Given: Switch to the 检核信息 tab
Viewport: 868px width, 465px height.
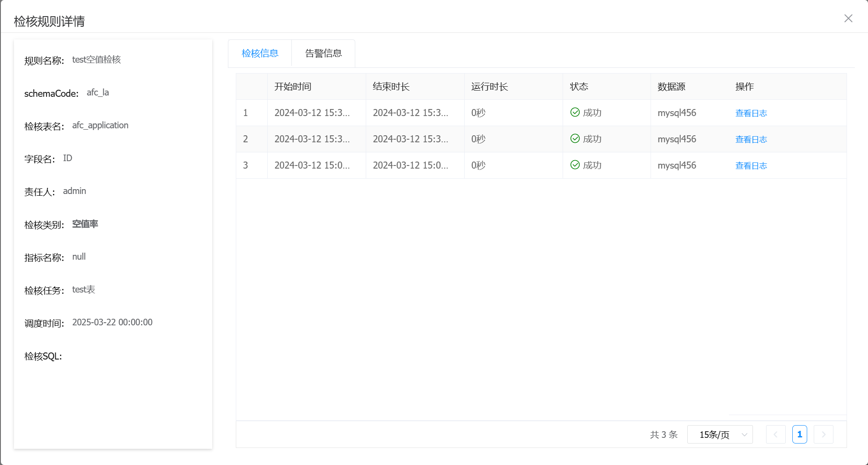Looking at the screenshot, I should pos(260,53).
